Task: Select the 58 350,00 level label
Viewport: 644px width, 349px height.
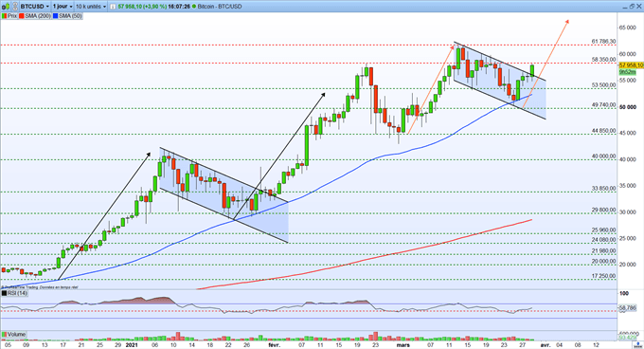Action: click(x=604, y=60)
